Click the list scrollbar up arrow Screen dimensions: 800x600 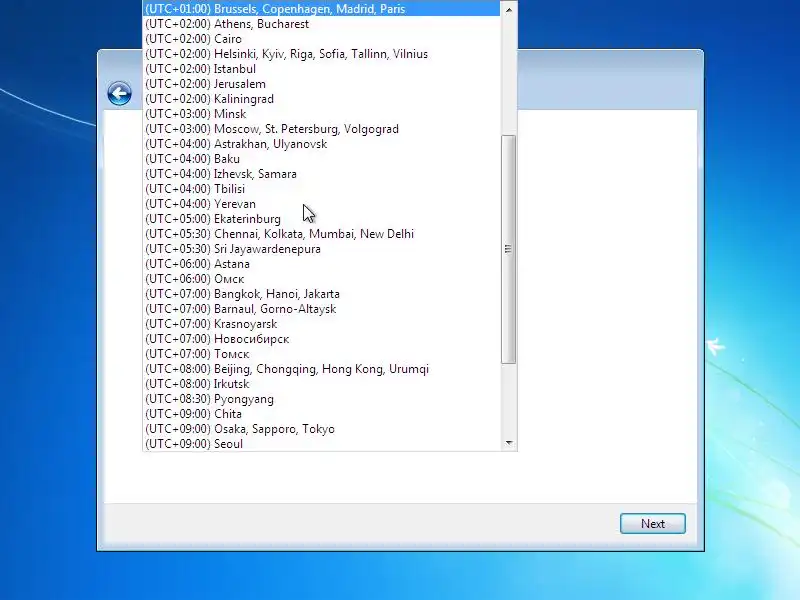(x=509, y=10)
